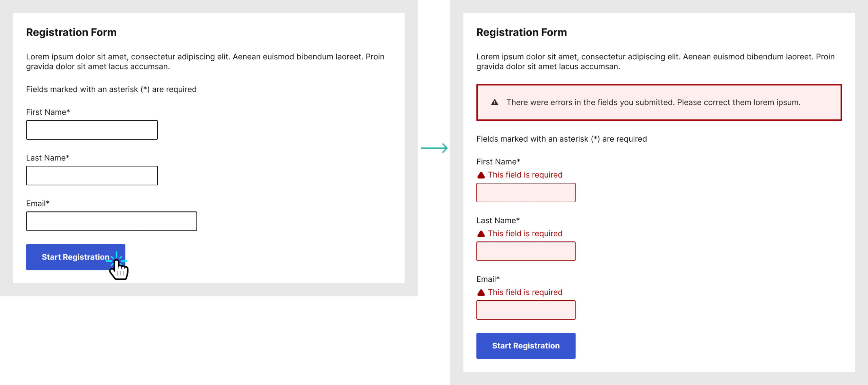Click the Email* label above the black-bordered field

[x=38, y=203]
